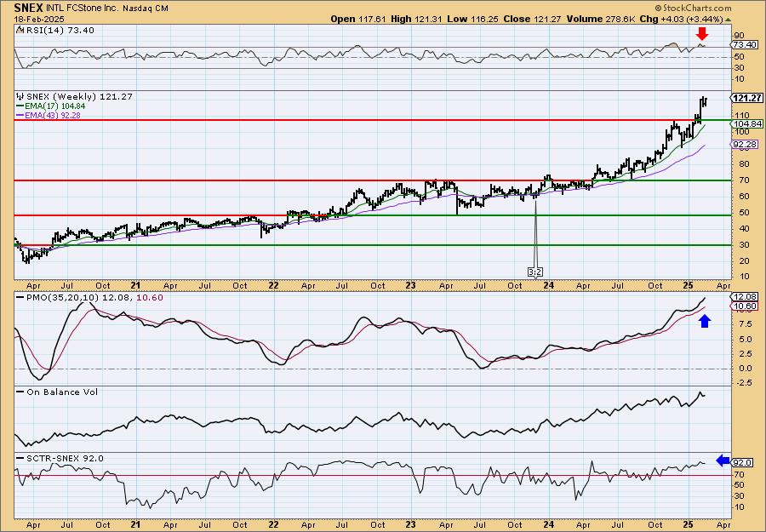Click the 73.40 RSI value tag on the right axis
766x532 pixels.
[x=745, y=45]
